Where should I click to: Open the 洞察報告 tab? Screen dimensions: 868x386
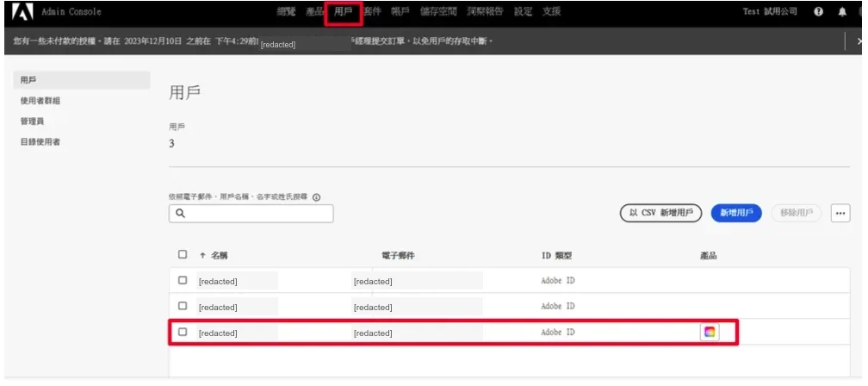[485, 11]
